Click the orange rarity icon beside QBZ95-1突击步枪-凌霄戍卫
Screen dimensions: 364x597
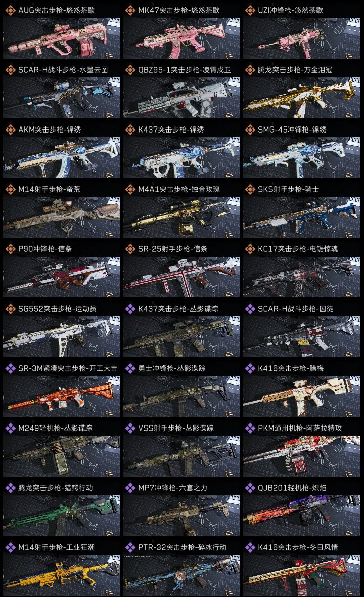tap(130, 70)
